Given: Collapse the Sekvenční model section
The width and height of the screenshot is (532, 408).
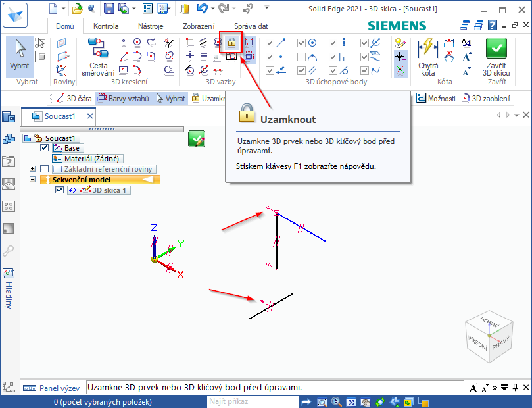Looking at the screenshot, I should click(32, 180).
